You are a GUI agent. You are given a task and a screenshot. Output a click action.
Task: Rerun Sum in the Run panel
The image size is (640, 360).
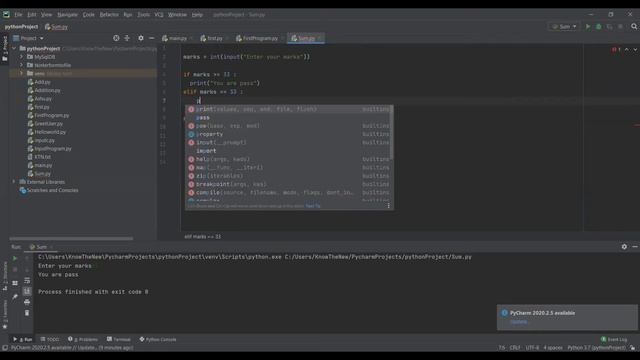pos(15,258)
